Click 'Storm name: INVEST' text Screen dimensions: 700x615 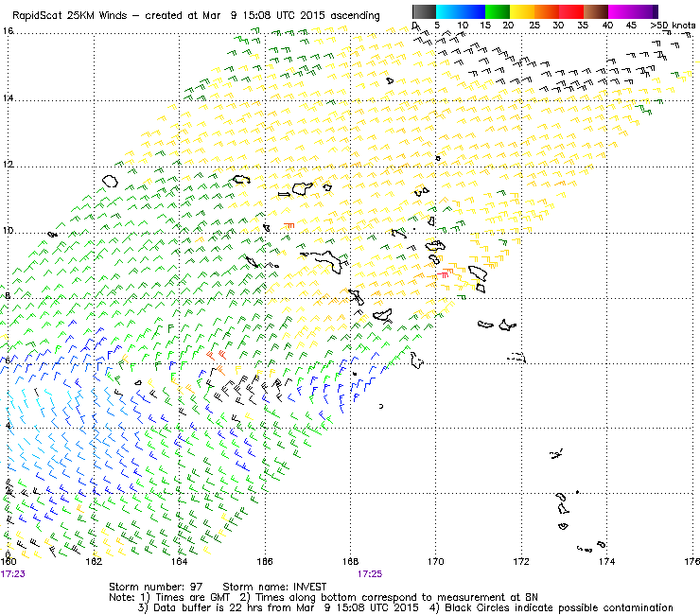tap(274, 587)
